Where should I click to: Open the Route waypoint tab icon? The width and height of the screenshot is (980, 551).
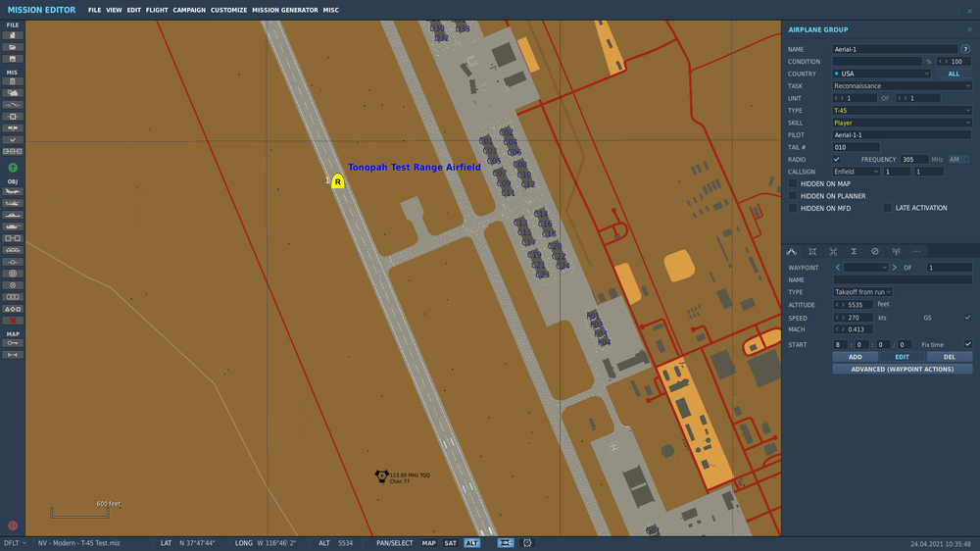pyautogui.click(x=791, y=251)
